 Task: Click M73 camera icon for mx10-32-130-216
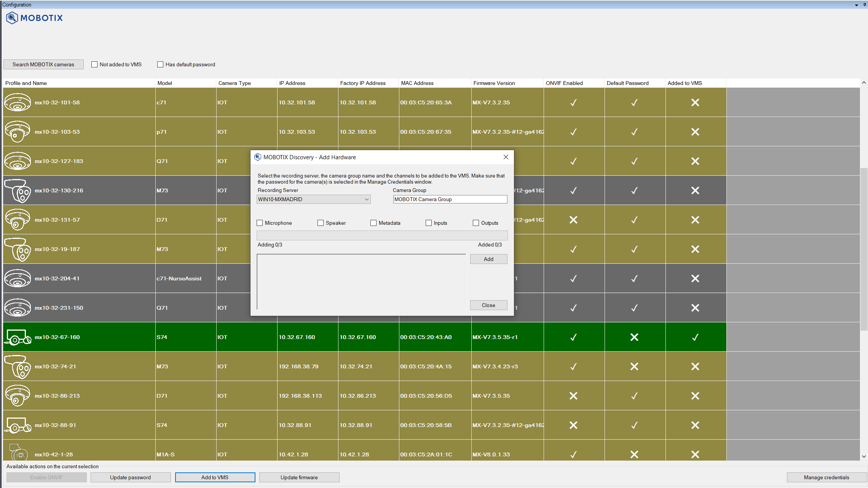point(18,190)
